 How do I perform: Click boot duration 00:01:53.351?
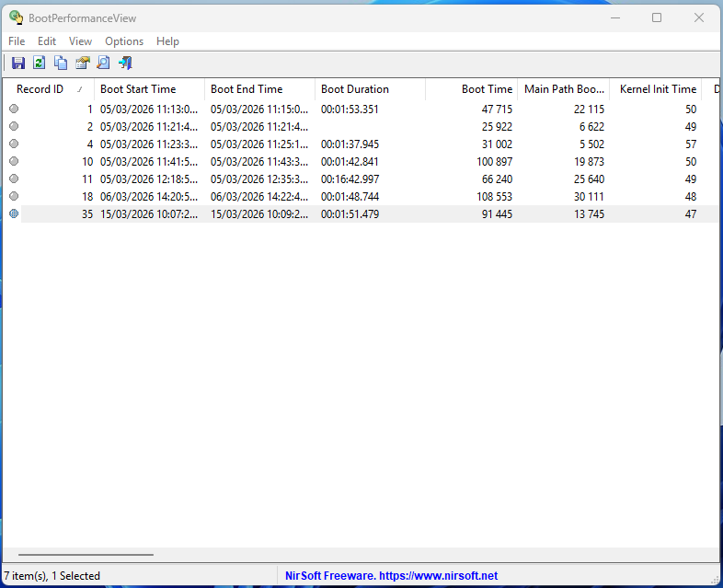[x=350, y=110]
